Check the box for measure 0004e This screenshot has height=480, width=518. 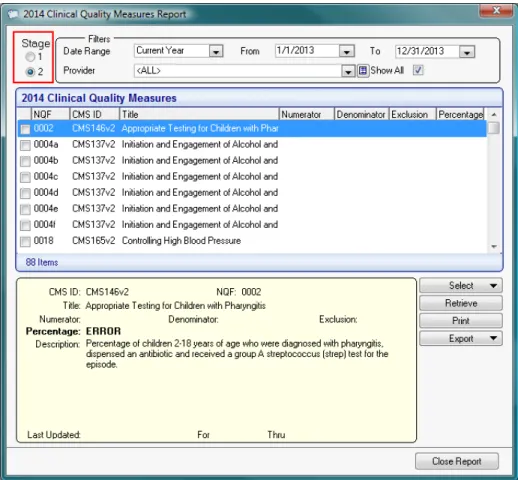25,209
